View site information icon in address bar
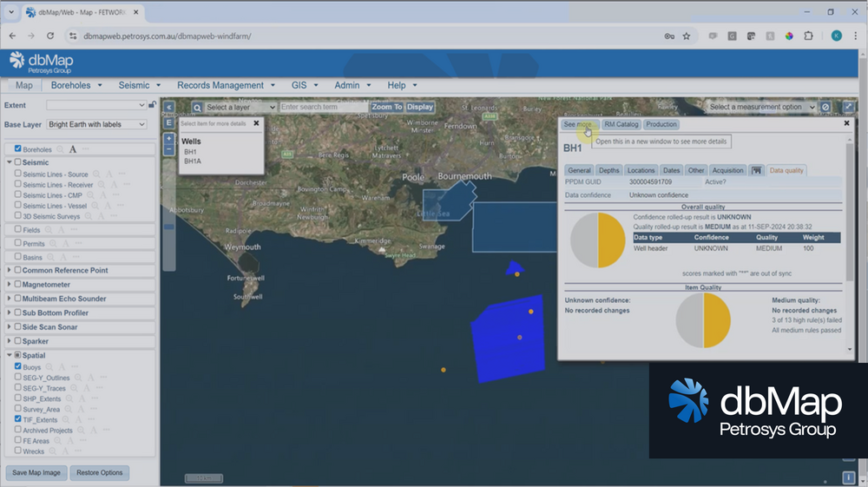 click(x=73, y=36)
